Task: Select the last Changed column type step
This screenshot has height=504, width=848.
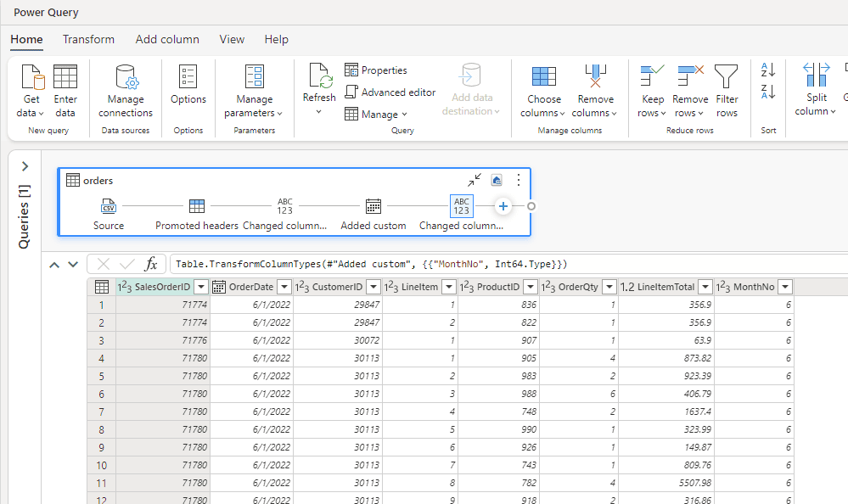Action: click(x=461, y=206)
